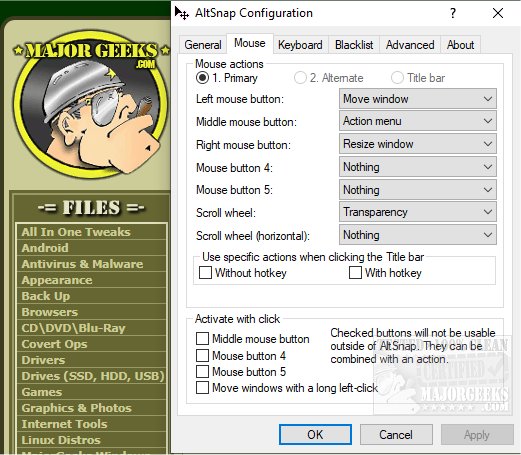Open the Left mouse button dropdown
The width and height of the screenshot is (521, 455).
pos(418,99)
